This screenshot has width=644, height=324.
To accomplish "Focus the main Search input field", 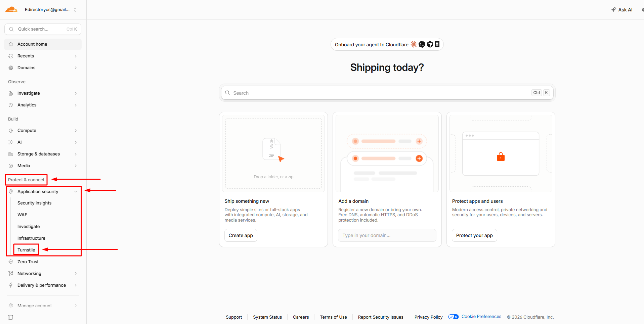I will [387, 93].
